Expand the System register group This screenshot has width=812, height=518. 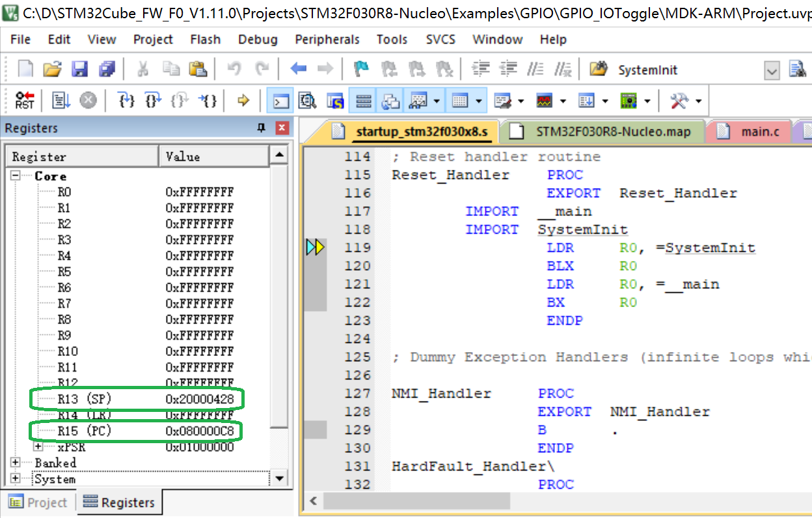(x=15, y=478)
